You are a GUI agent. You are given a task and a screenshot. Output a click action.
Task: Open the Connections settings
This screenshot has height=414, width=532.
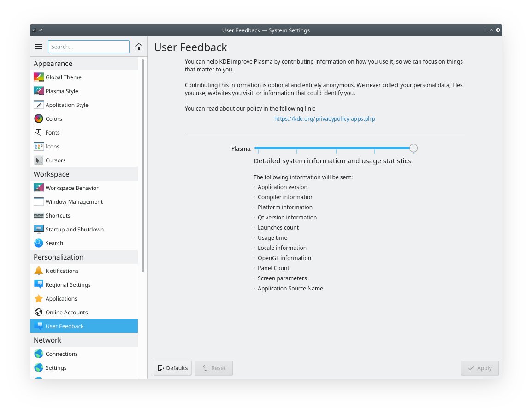coord(61,354)
